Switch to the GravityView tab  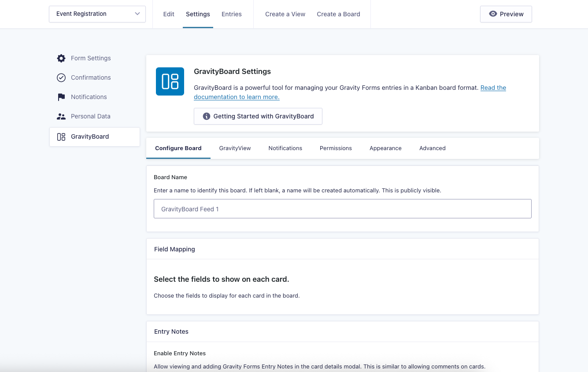tap(235, 148)
